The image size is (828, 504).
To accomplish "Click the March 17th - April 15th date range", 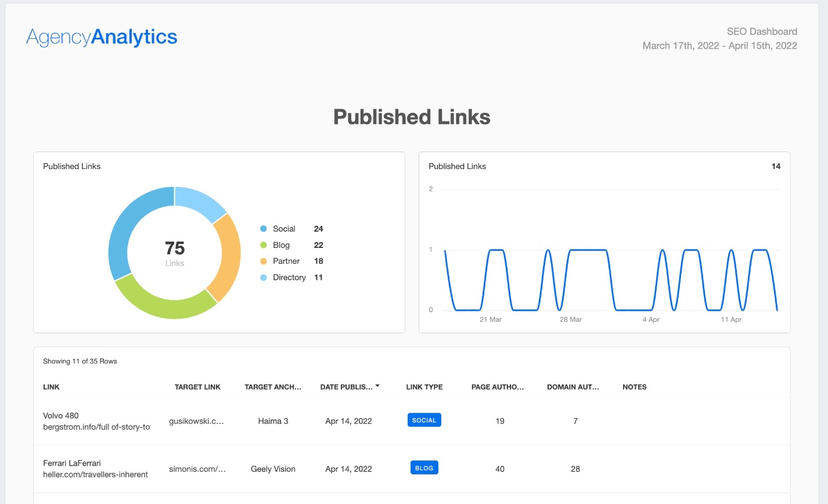I will point(720,46).
